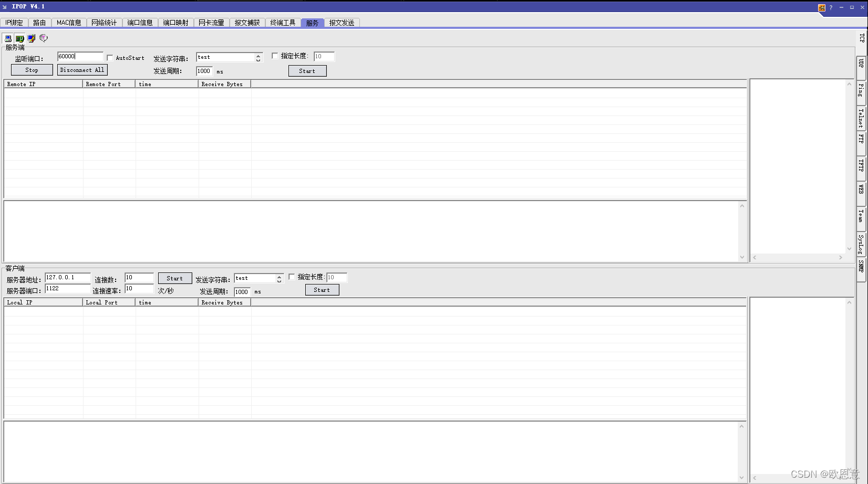The height and width of the screenshot is (484, 868).
Task: Open the 报文发送 tab
Action: tap(342, 23)
